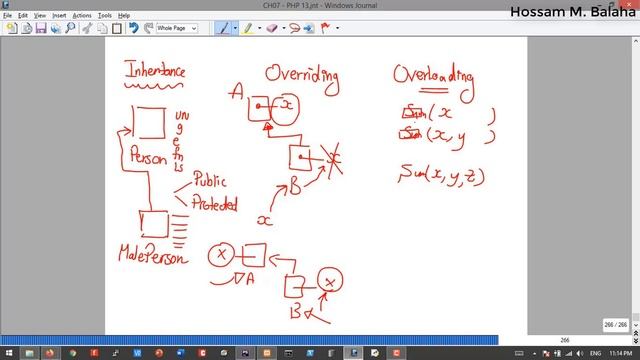Open File Explorer from the taskbar
This screenshot has width=640, height=360.
click(29, 353)
